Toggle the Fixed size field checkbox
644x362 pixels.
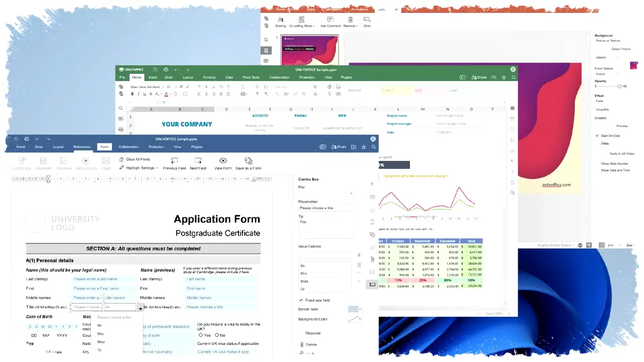click(x=301, y=300)
